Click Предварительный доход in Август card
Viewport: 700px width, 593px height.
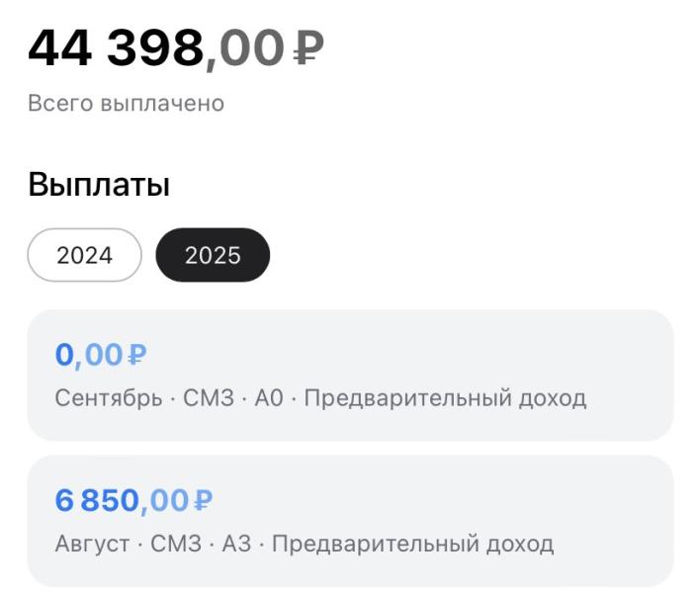pos(412,544)
